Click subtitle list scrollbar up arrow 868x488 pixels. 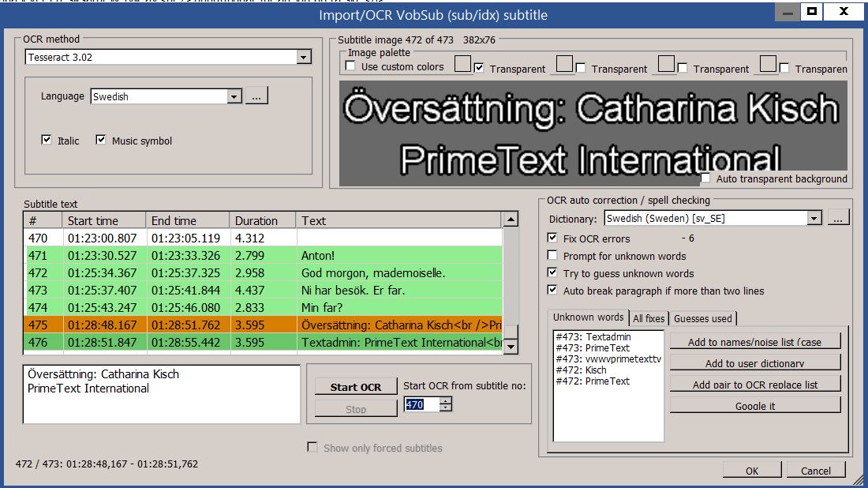tap(511, 220)
